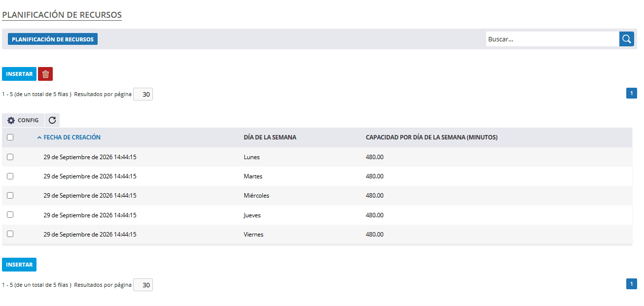Click sort arrow beside Fecha de Creación
Image resolution: width=644 pixels, height=306 pixels.
pyautogui.click(x=39, y=138)
